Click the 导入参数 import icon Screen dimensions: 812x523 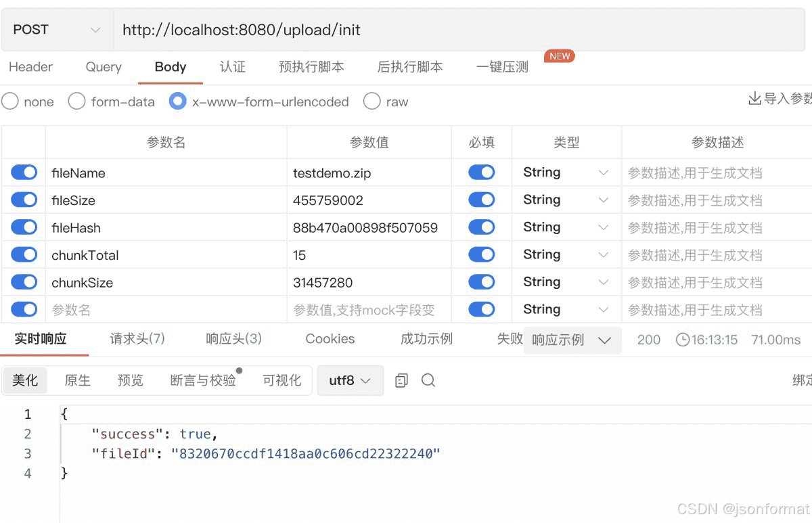pos(755,99)
